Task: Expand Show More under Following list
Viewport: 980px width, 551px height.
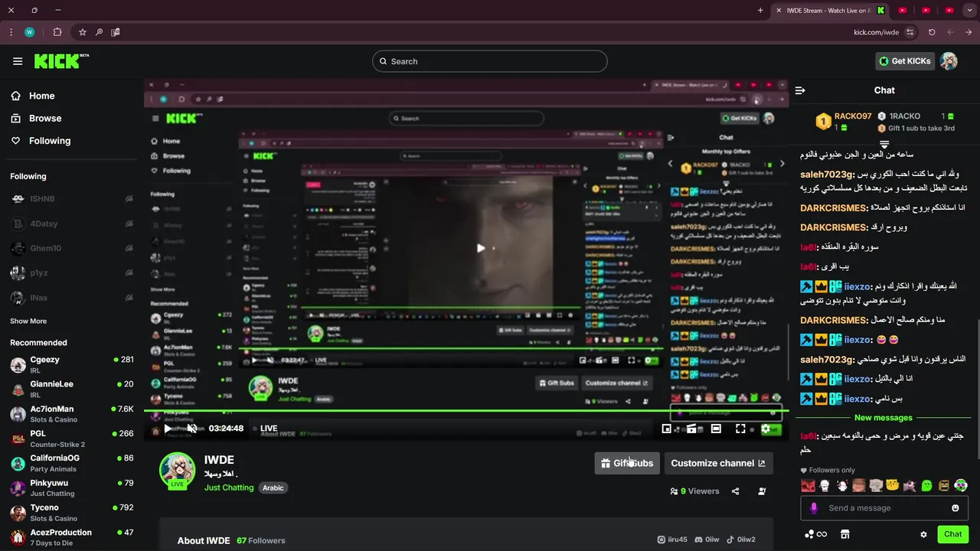Action: 28,321
